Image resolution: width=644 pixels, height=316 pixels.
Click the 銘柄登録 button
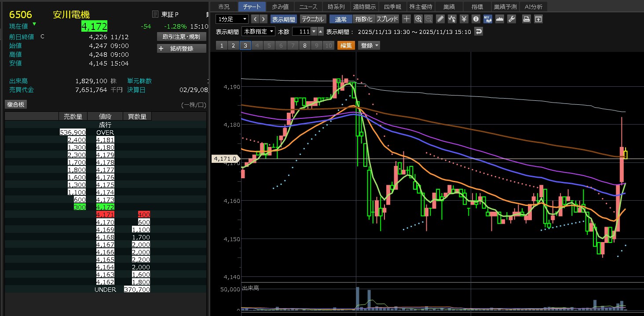[x=182, y=48]
